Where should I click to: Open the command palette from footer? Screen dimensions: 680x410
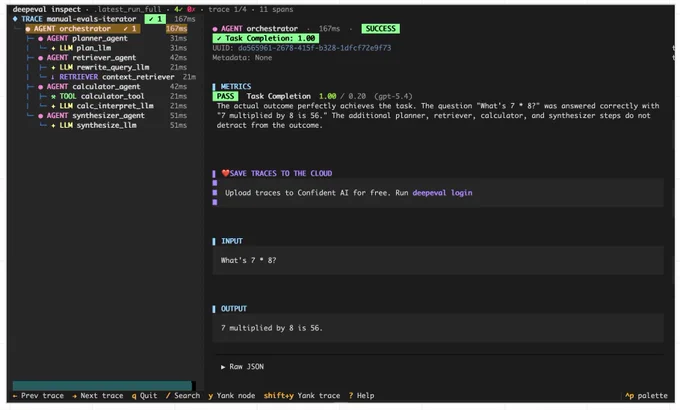tap(646, 396)
